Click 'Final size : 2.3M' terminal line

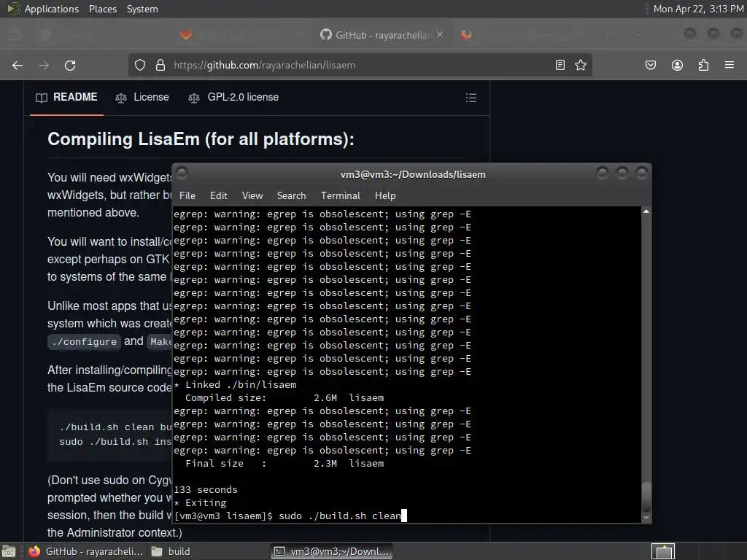[284, 463]
